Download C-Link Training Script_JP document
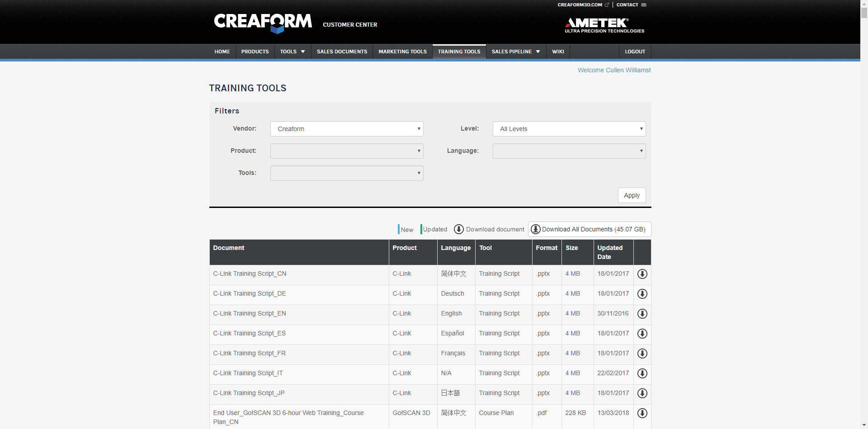 pos(642,393)
